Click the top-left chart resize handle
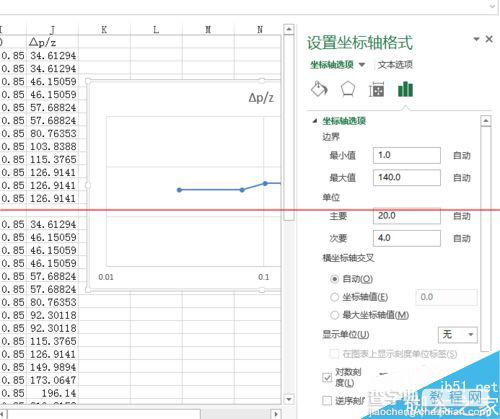500x419 pixels. pyautogui.click(x=88, y=81)
